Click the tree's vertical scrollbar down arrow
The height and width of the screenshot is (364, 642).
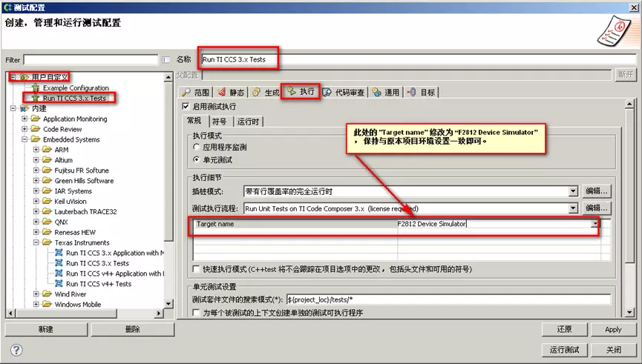(x=168, y=304)
